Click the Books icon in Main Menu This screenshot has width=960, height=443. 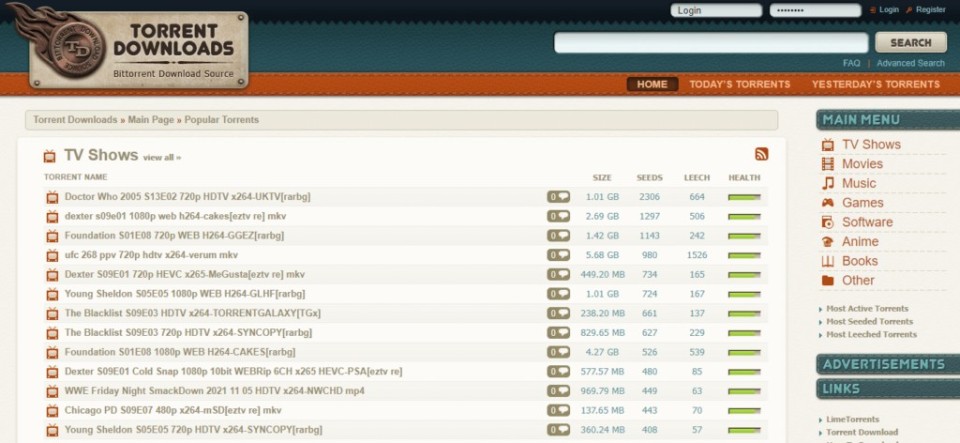click(828, 261)
